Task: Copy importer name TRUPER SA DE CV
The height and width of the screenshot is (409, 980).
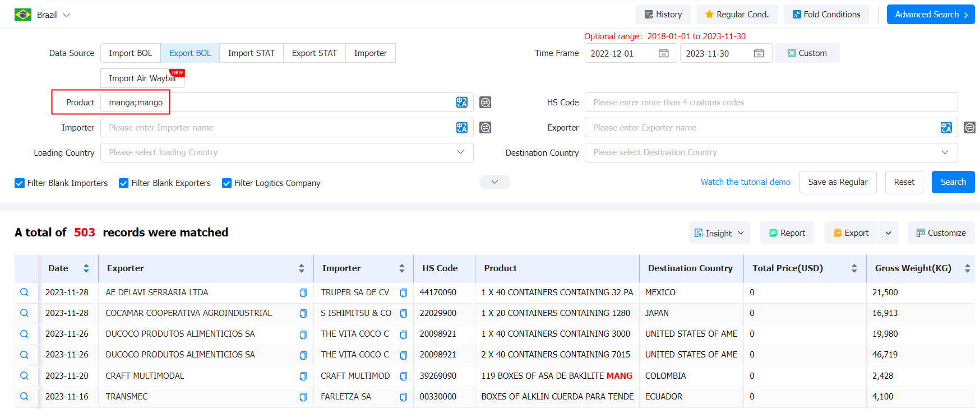Action: pyautogui.click(x=403, y=292)
